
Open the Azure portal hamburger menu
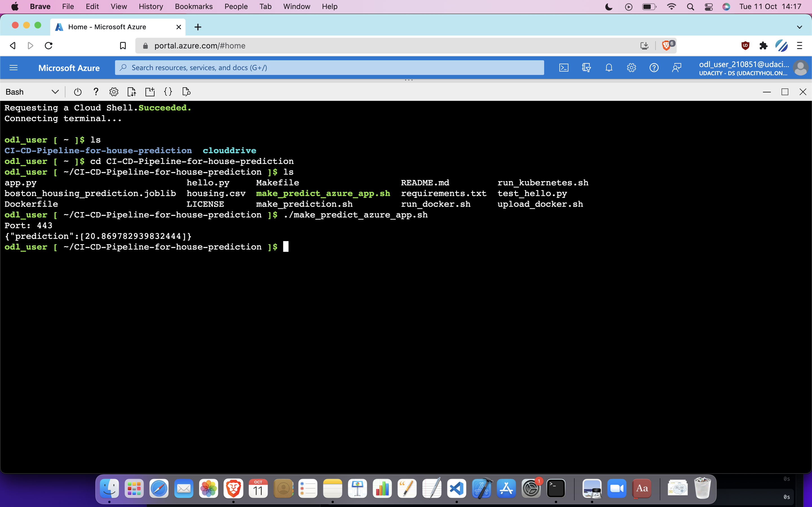(x=14, y=68)
